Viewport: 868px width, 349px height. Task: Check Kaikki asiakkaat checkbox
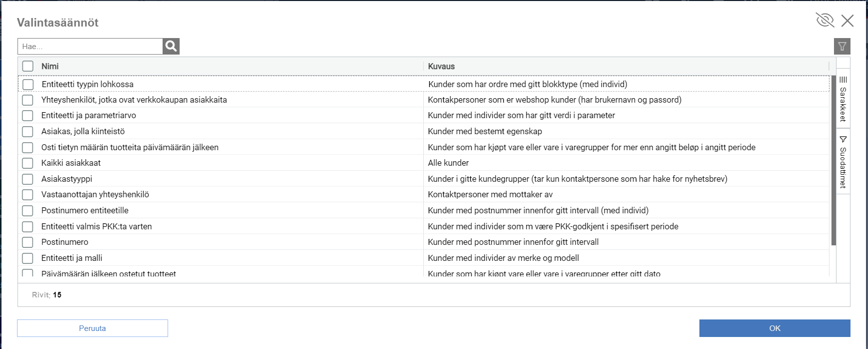pos(28,163)
